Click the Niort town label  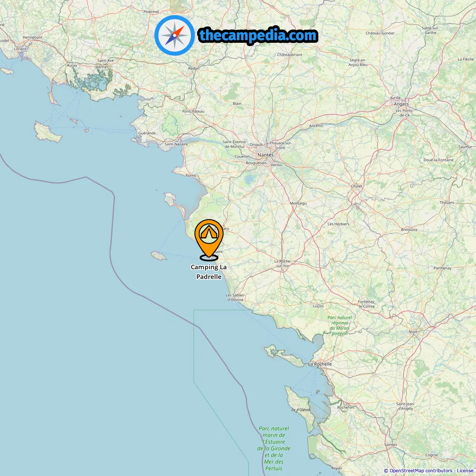pos(413,332)
